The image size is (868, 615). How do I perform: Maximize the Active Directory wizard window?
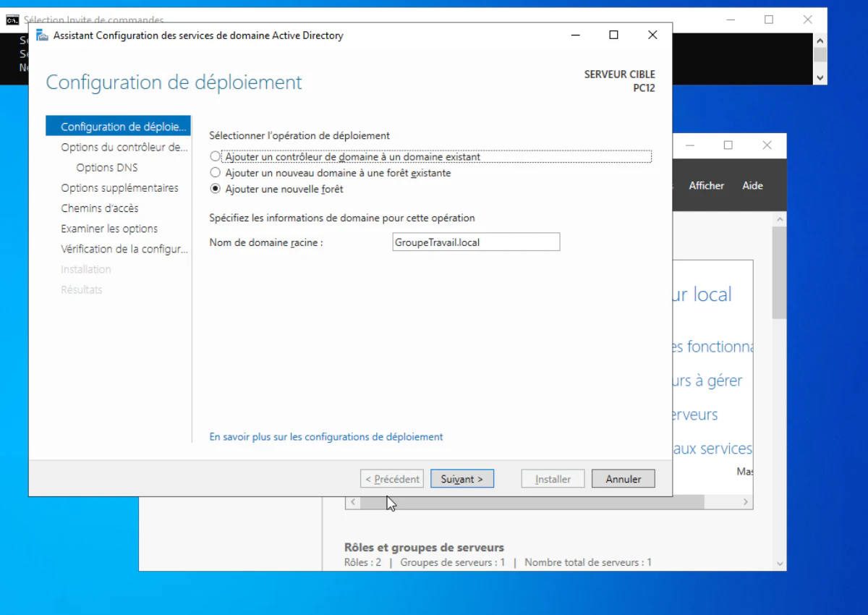613,35
